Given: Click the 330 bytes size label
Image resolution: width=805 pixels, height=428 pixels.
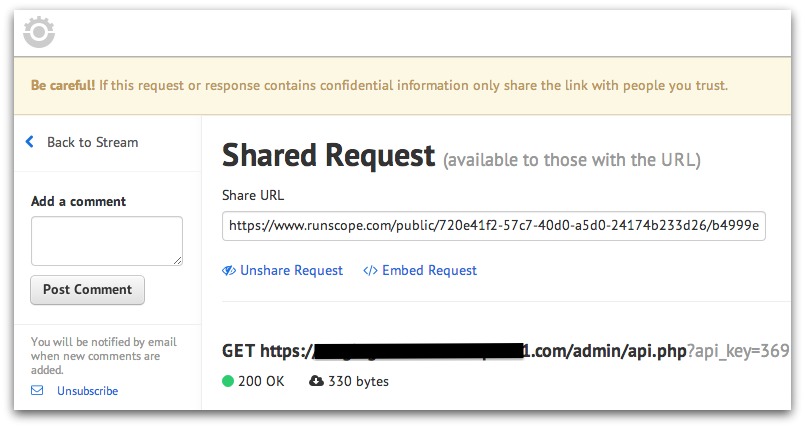Looking at the screenshot, I should point(358,381).
